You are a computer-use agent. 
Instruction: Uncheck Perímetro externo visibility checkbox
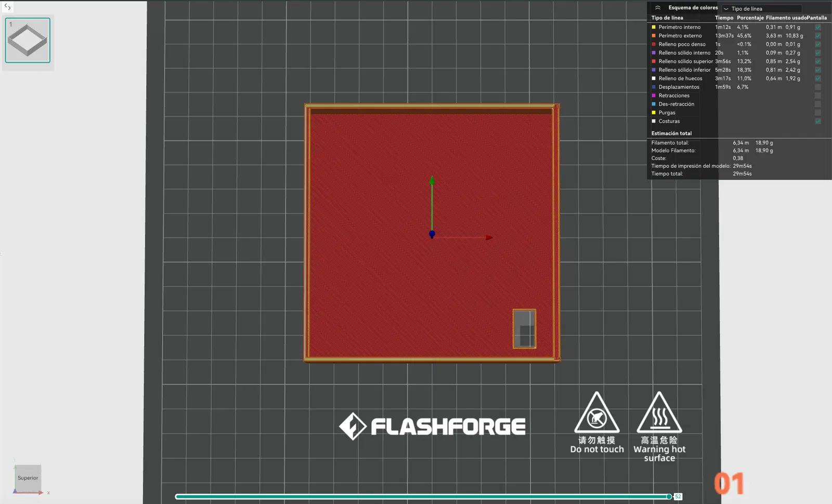[x=818, y=36]
